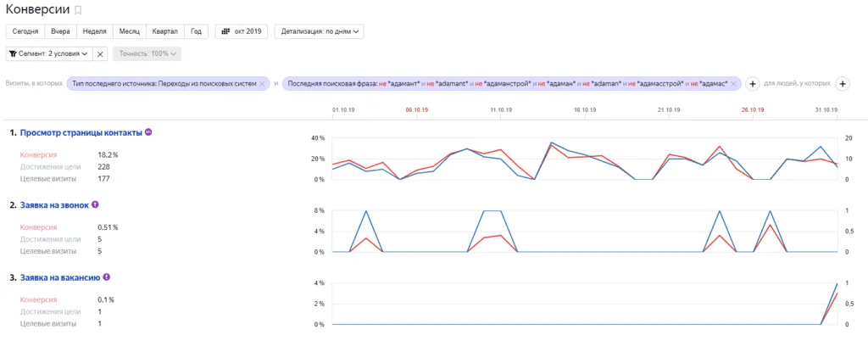Screen dimensions: 868x352
Task: Open the Заявка на вакансию goal
Action: pos(60,277)
